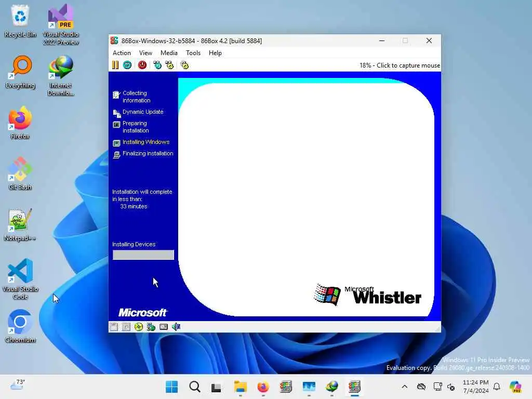
Task: Hard reset the emulated machine
Action: point(127,65)
